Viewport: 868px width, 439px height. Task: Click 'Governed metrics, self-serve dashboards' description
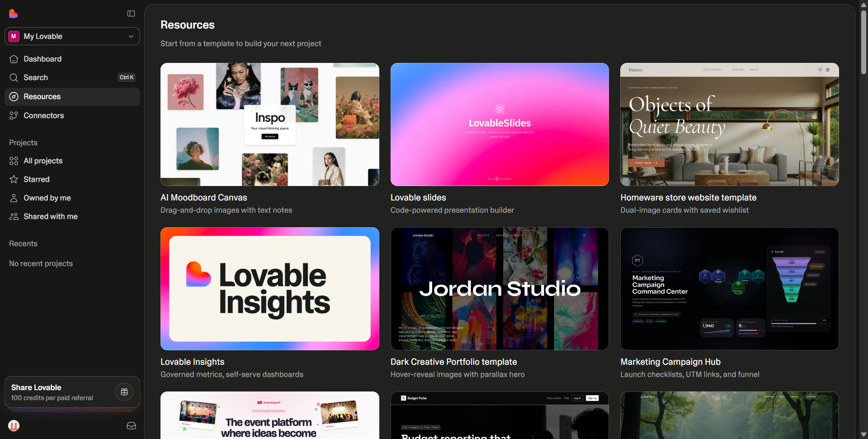(232, 374)
